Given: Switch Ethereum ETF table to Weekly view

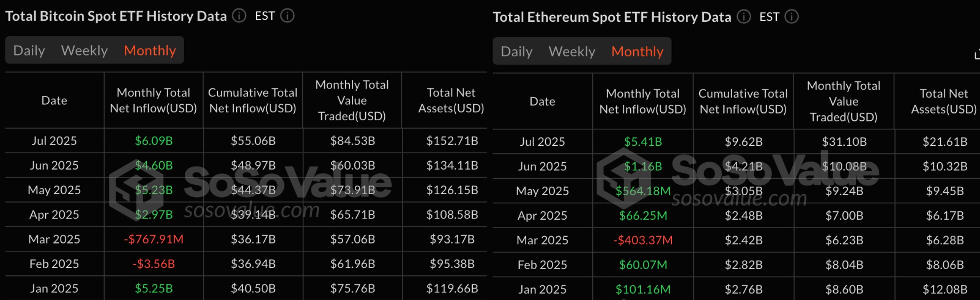Looking at the screenshot, I should pos(572,51).
